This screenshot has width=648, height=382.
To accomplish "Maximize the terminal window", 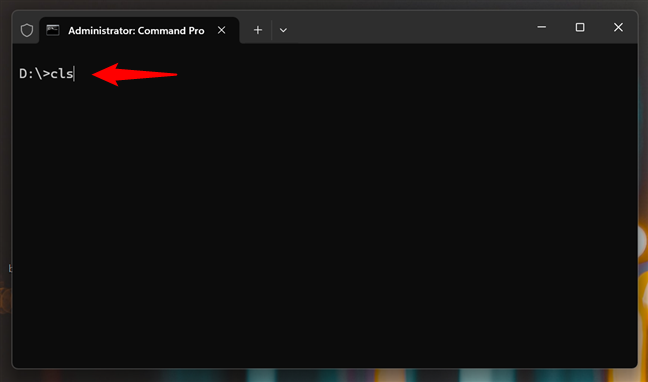I will tap(580, 27).
